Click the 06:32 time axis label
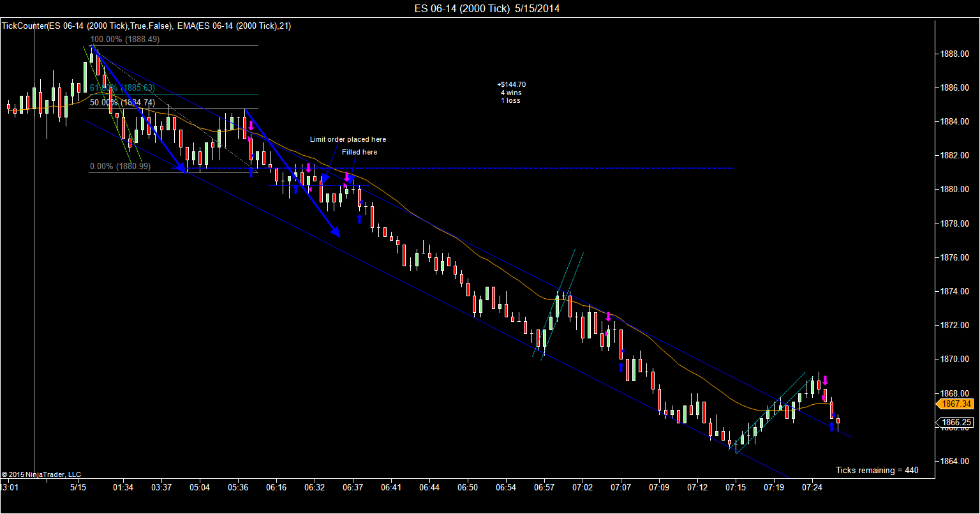The image size is (980, 514). pyautogui.click(x=315, y=487)
